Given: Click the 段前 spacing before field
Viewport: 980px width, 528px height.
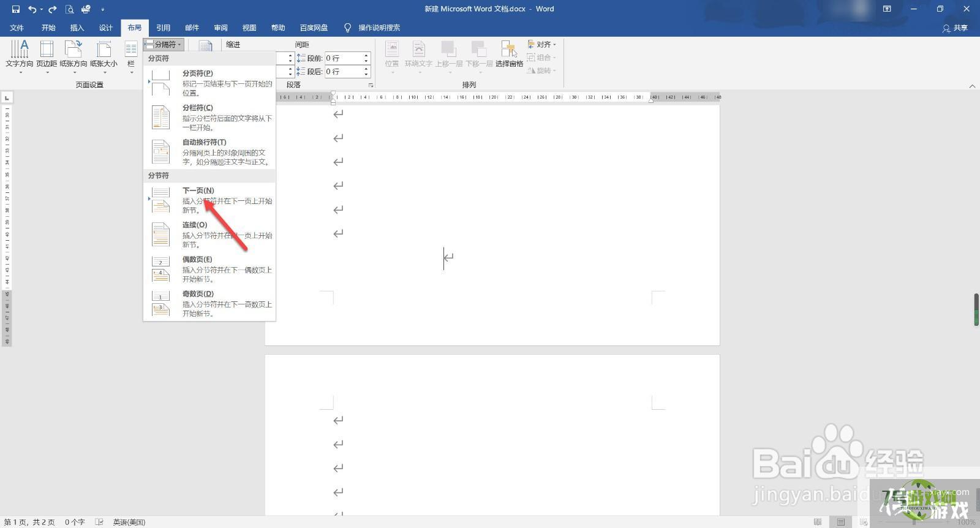Looking at the screenshot, I should click(344, 58).
